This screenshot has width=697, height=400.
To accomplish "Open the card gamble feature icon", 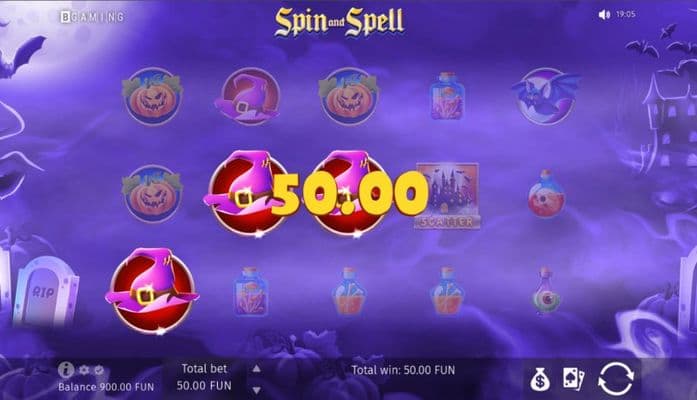I will (573, 379).
